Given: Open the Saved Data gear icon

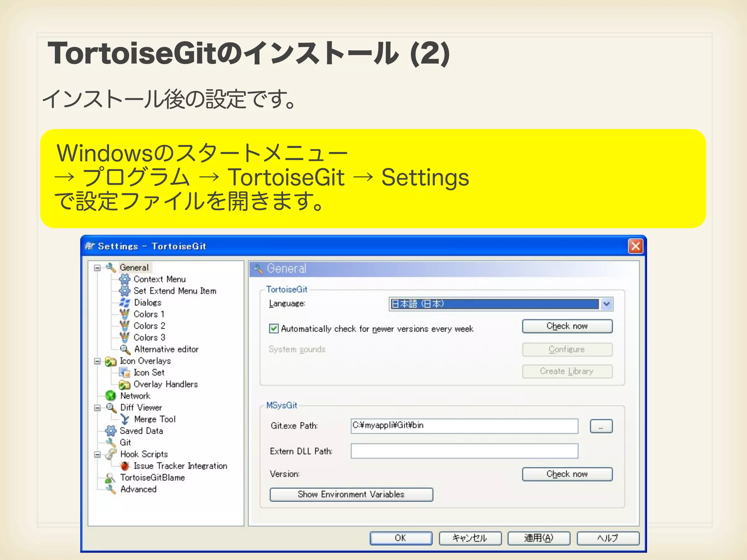Looking at the screenshot, I should 111,431.
